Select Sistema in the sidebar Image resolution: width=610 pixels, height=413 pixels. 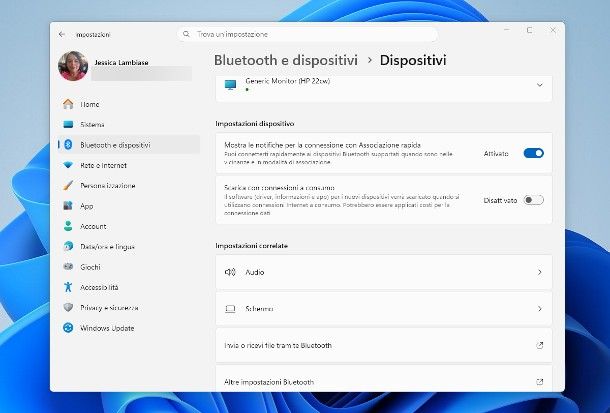(92, 124)
